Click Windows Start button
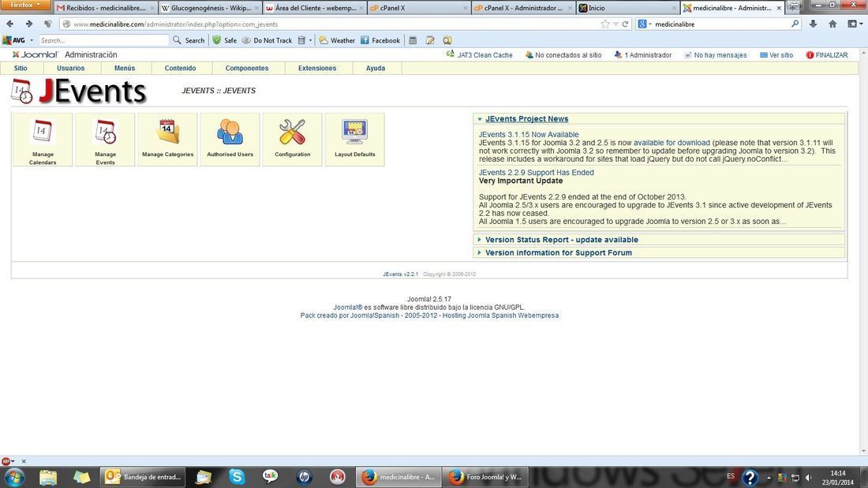This screenshot has height=488, width=868. (14, 477)
